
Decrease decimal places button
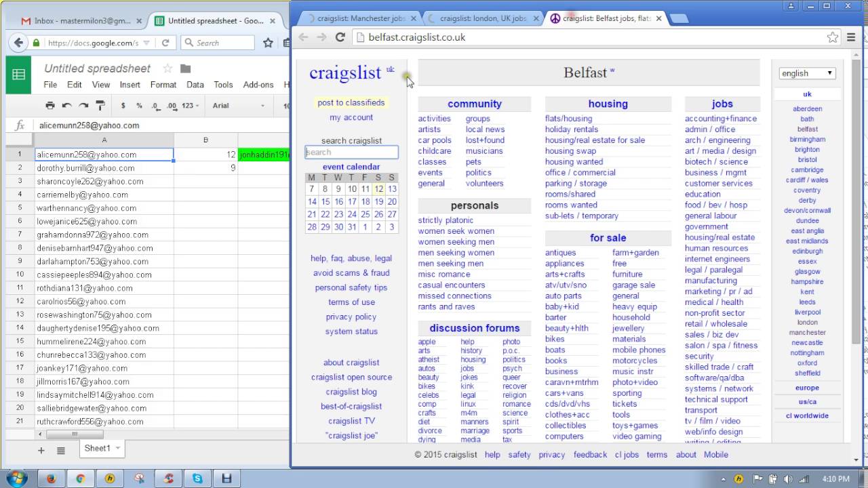pyautogui.click(x=155, y=106)
